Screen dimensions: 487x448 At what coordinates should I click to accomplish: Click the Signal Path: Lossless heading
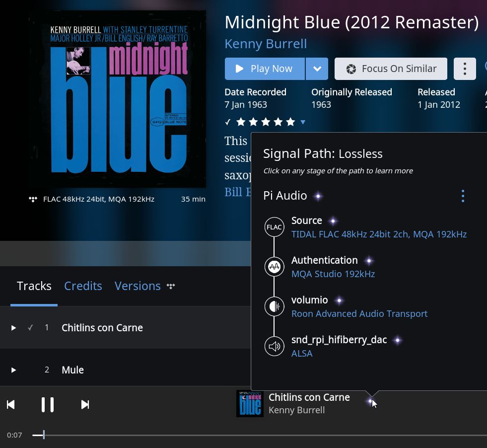pos(323,154)
